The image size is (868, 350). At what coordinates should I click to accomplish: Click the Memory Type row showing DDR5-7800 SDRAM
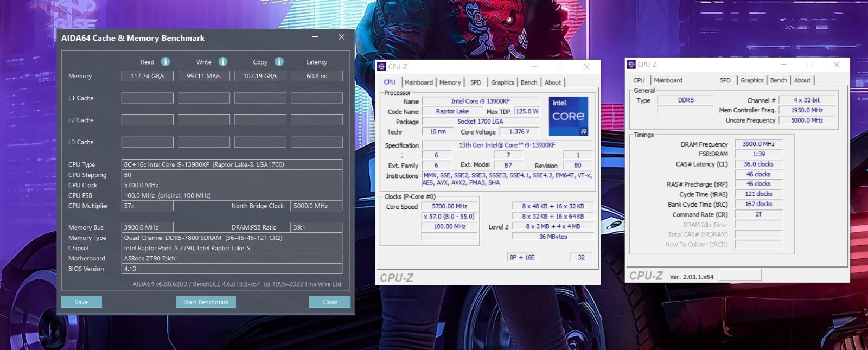pyautogui.click(x=232, y=238)
